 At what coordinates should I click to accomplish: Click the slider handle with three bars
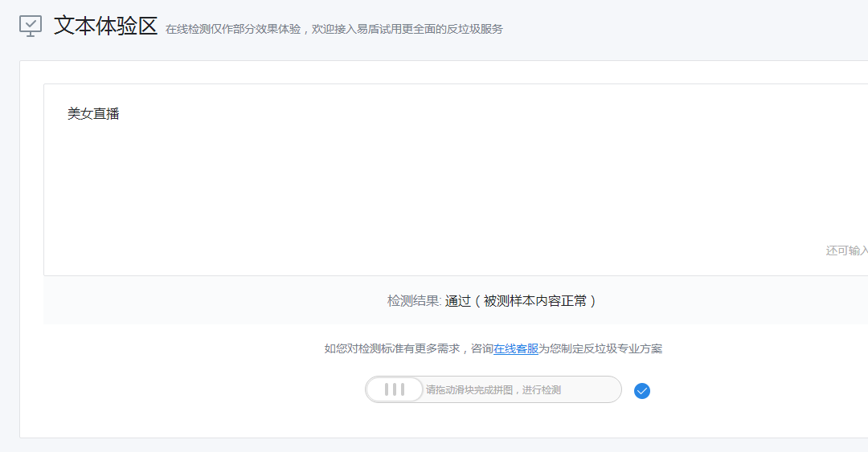[395, 390]
